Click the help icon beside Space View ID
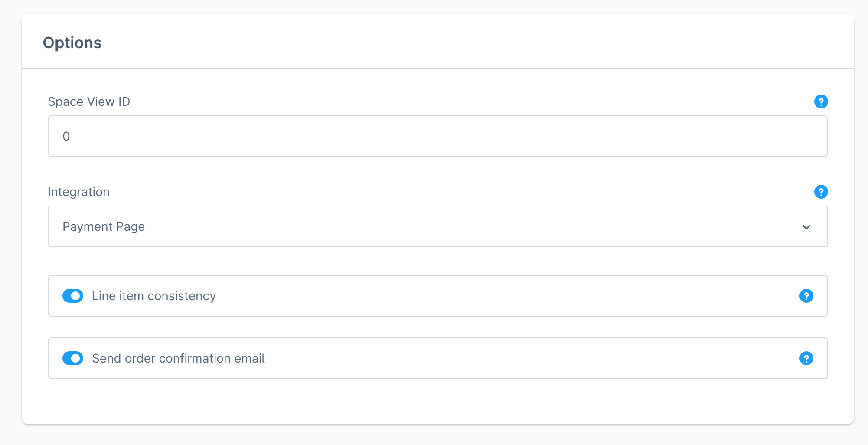Image resolution: width=868 pixels, height=445 pixels. point(821,101)
